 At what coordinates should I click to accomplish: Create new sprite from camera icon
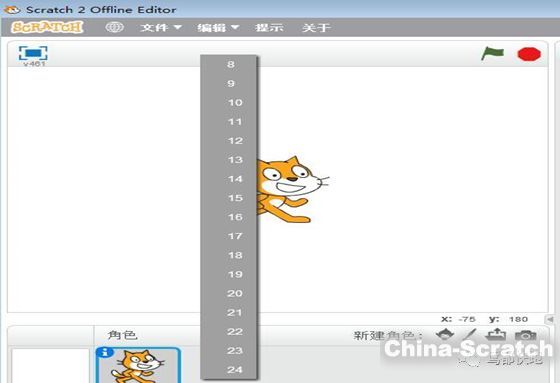coord(525,335)
